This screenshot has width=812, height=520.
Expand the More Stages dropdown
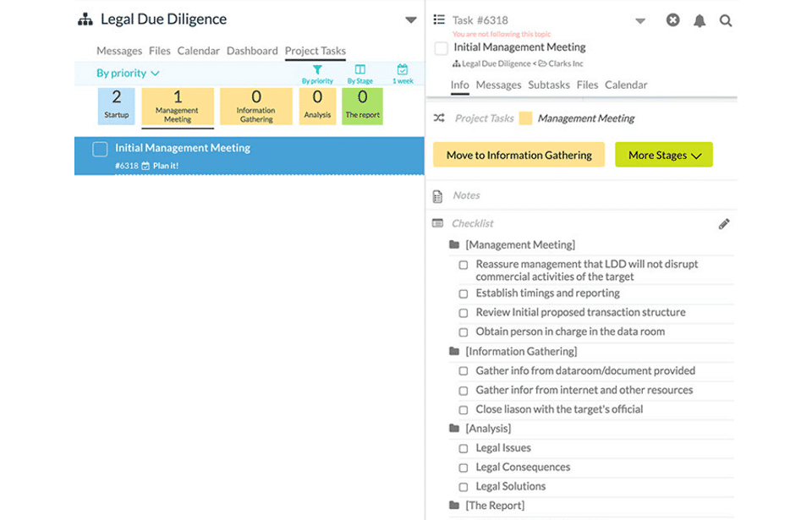[664, 155]
